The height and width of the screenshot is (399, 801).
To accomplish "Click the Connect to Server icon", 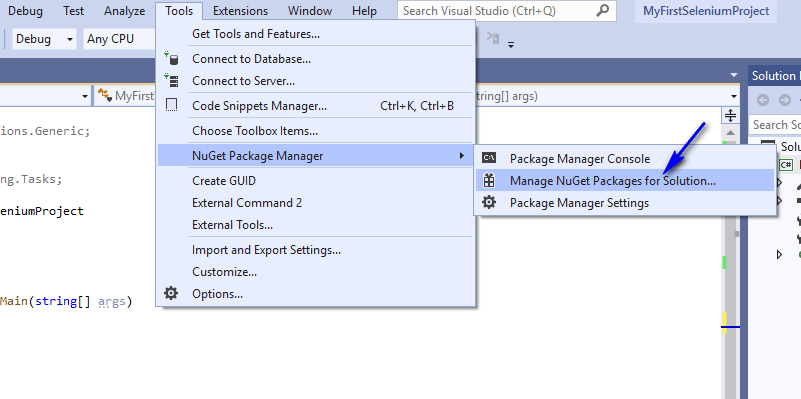I will [x=171, y=80].
